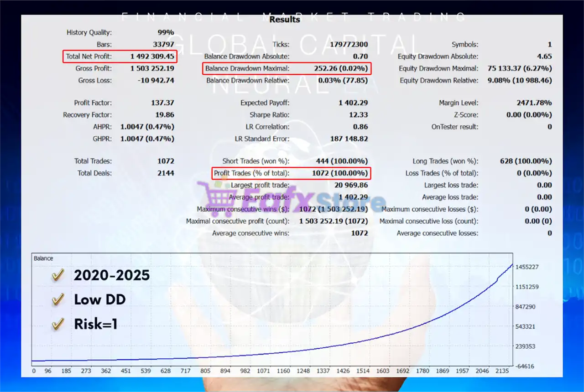584x392 pixels.
Task: Click the highlighted Profit Trades box
Action: point(291,173)
